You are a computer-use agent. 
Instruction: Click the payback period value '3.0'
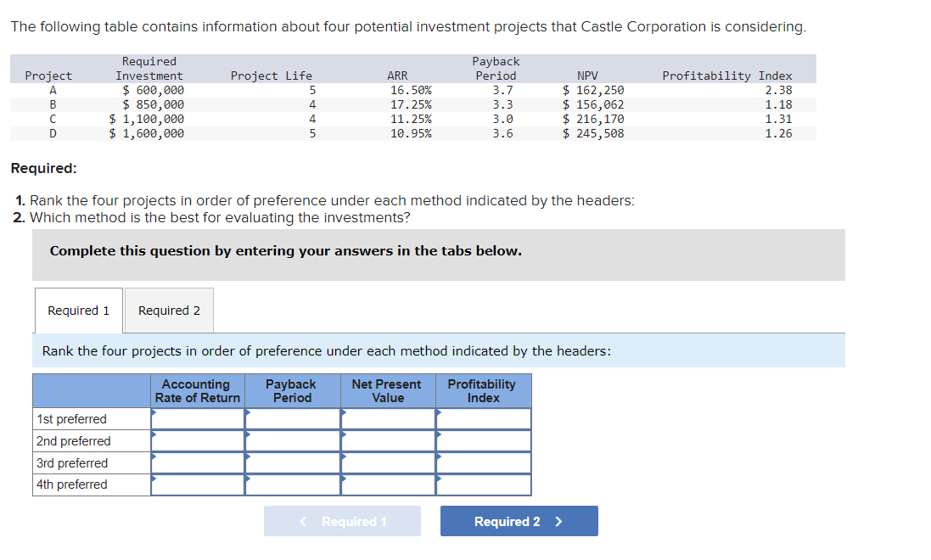pyautogui.click(x=503, y=119)
